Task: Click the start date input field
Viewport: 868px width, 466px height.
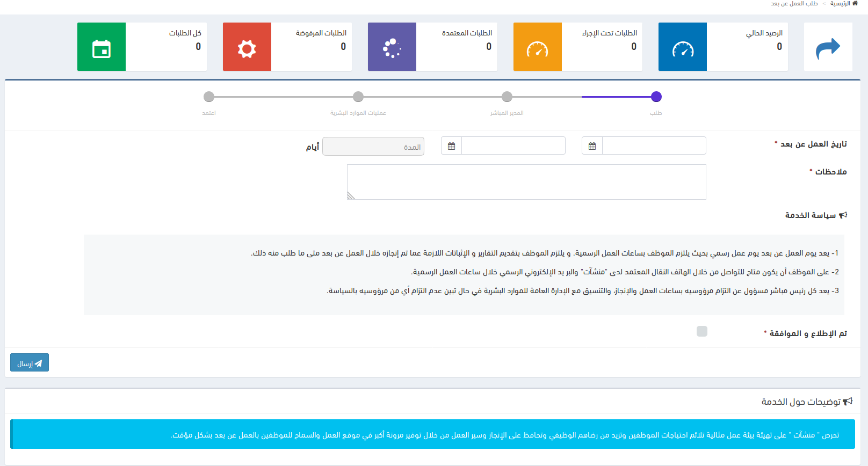Action: 654,146
